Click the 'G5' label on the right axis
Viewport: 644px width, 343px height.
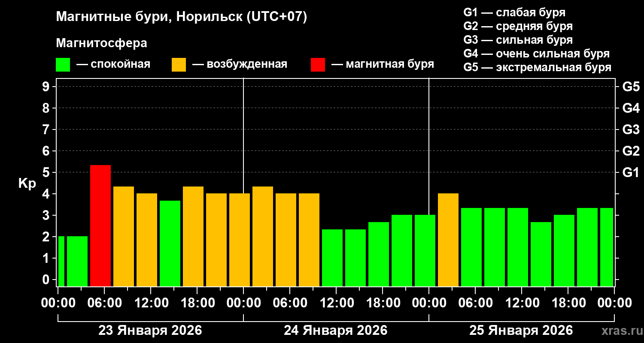[x=631, y=87]
